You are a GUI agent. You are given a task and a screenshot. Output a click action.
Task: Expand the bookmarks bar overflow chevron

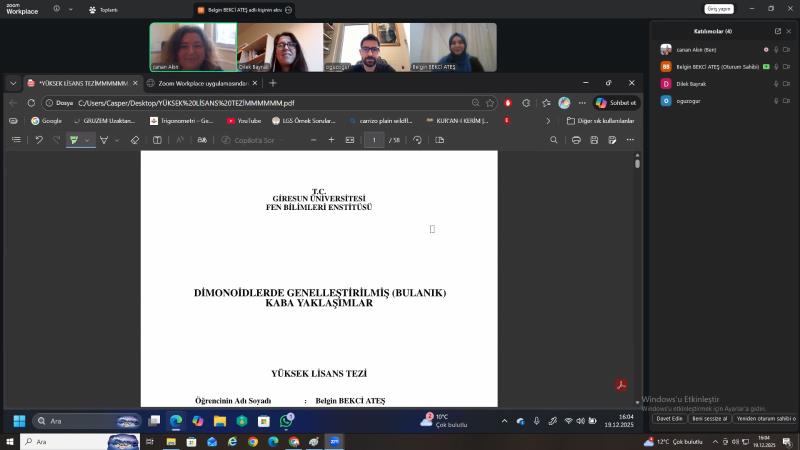(x=548, y=120)
